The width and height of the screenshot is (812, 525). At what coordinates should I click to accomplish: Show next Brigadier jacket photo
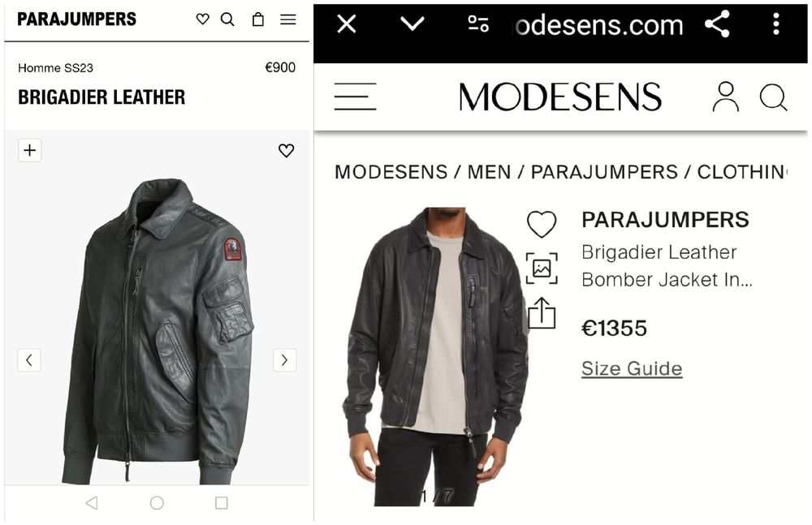pyautogui.click(x=284, y=360)
